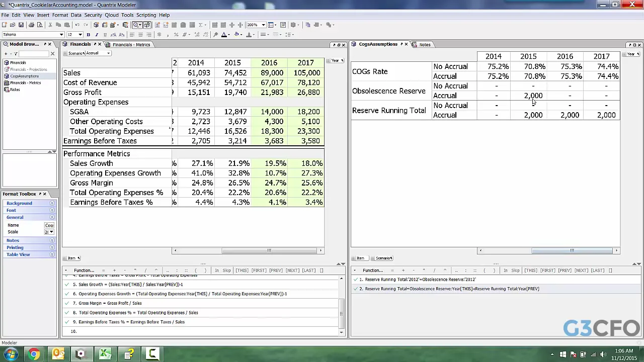644x362 pixels.
Task: Open the Tahoma font name dropdown
Action: (x=61, y=35)
